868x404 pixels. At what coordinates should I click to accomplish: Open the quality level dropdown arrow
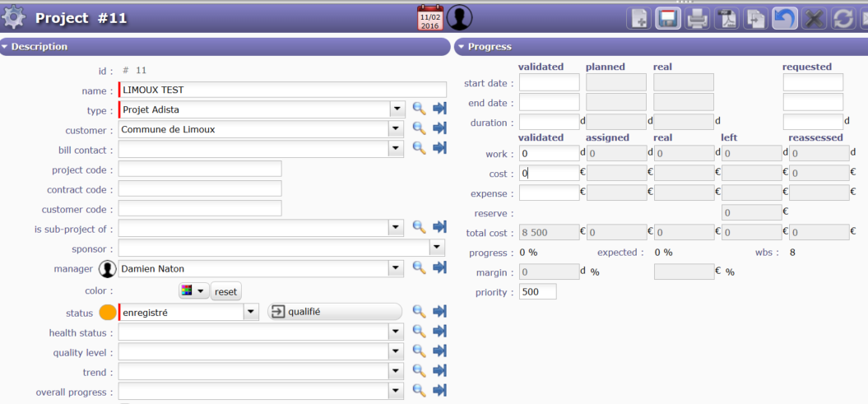click(397, 352)
